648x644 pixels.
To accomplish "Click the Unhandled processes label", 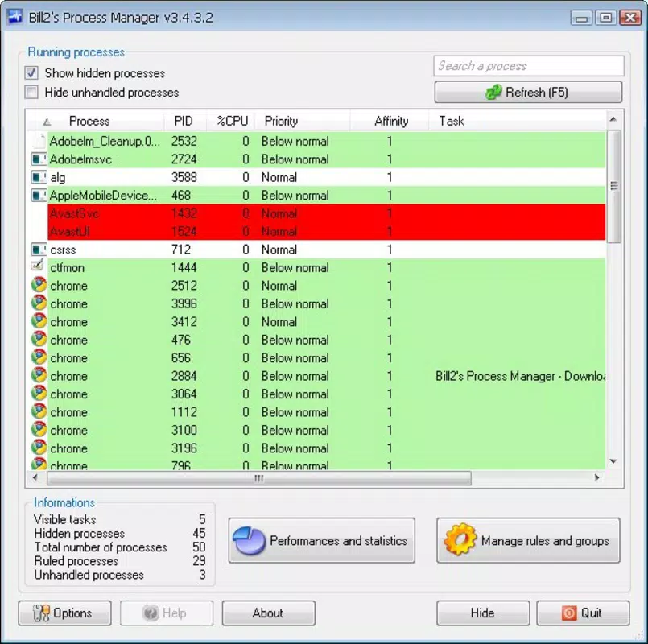I will tap(89, 575).
